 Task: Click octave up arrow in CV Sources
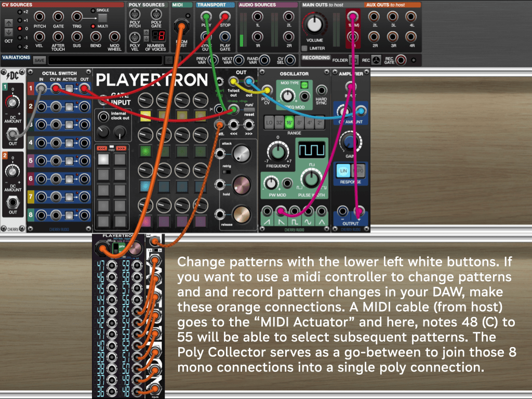9,23
